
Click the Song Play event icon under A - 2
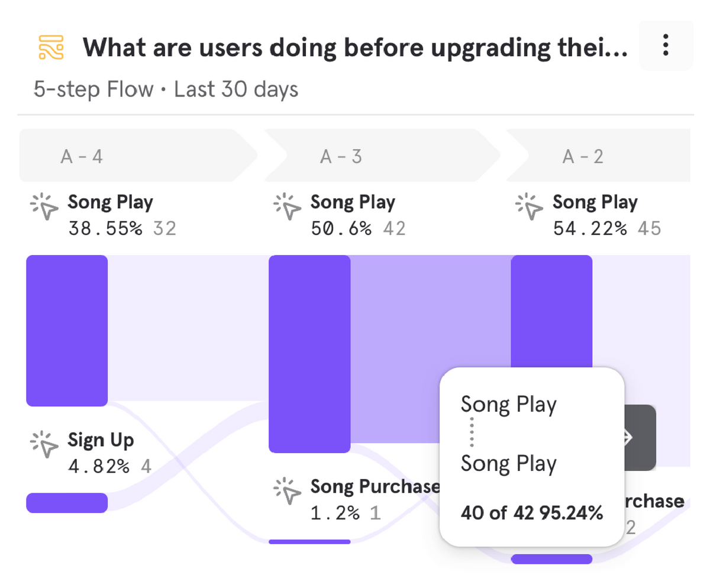click(x=529, y=208)
